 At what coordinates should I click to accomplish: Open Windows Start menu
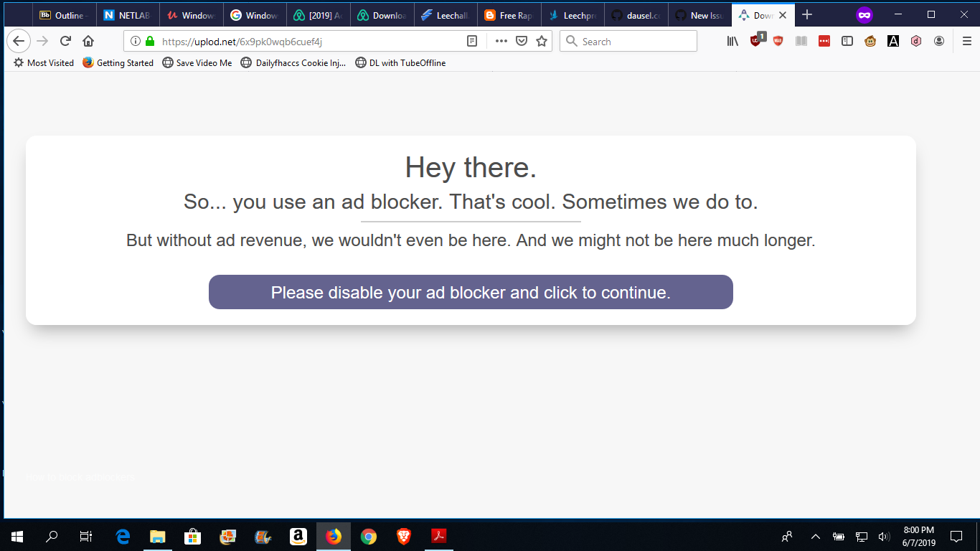(17, 536)
